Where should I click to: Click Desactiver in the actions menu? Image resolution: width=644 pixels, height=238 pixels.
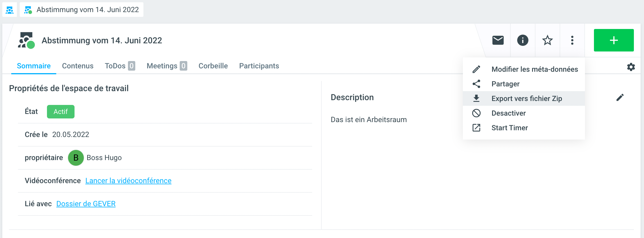[x=508, y=113]
